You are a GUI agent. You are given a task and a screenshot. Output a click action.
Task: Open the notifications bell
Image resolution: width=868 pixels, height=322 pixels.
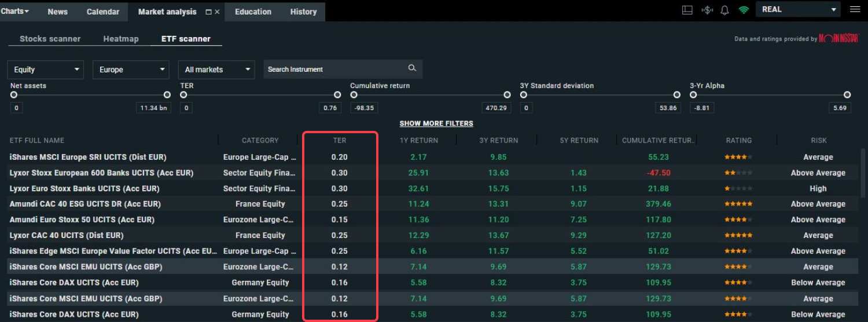point(724,10)
